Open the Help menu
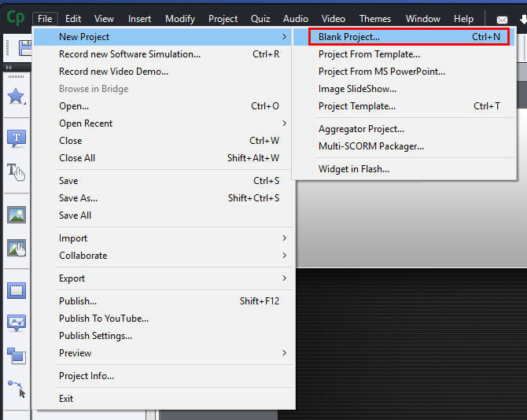The image size is (527, 420). pyautogui.click(x=463, y=19)
